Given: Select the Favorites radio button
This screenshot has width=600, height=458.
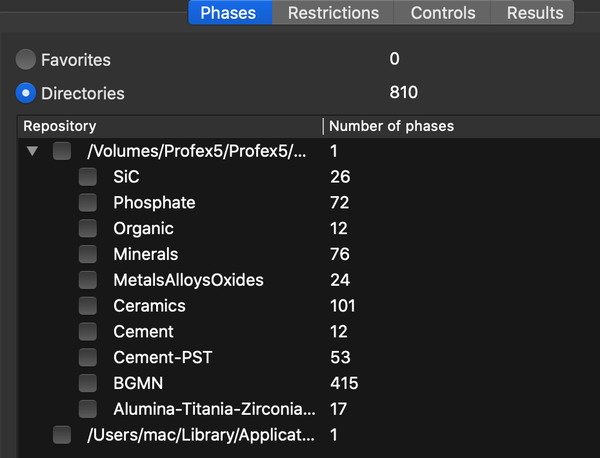Looking at the screenshot, I should (27, 60).
